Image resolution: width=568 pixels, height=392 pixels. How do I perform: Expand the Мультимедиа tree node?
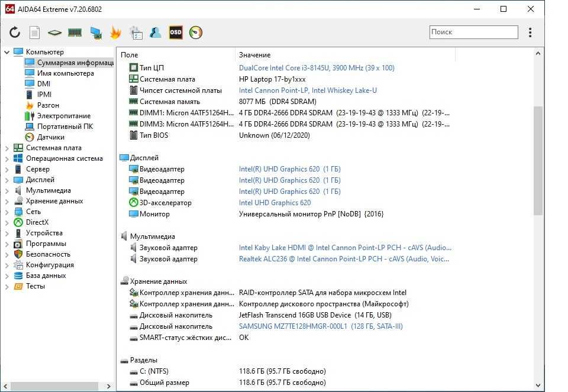point(7,190)
